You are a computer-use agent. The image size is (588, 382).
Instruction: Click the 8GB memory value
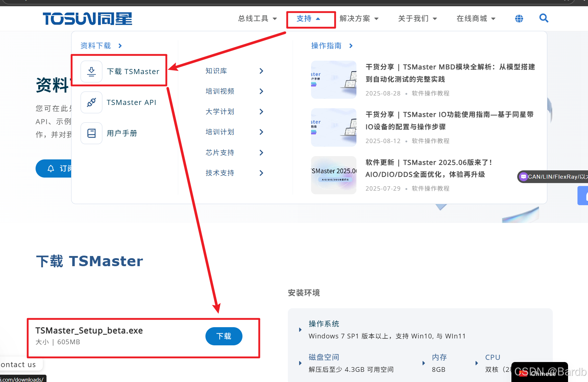point(438,369)
